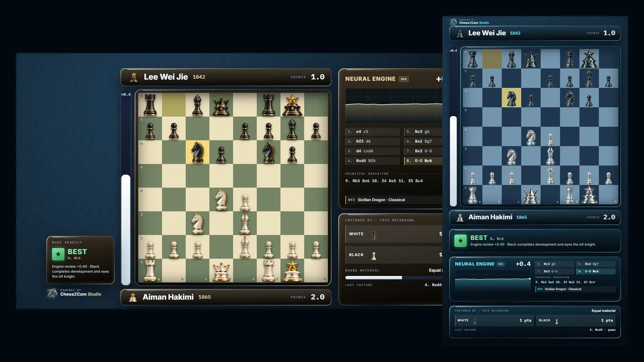Click the Board Material balance bar
The height and width of the screenshot is (362, 644).
pos(394,278)
